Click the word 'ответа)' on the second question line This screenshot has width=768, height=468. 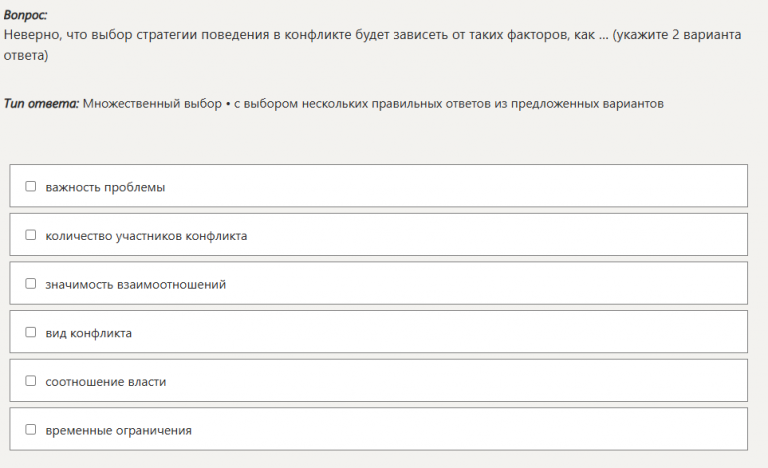[x=26, y=55]
